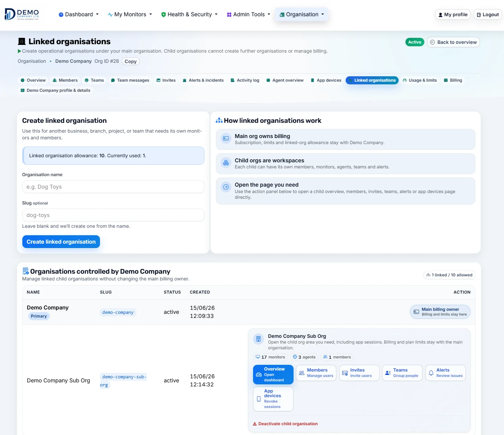Screen dimensions: 504x435
Task: Click the Child orgs are workspaces icon
Action: coord(226,163)
